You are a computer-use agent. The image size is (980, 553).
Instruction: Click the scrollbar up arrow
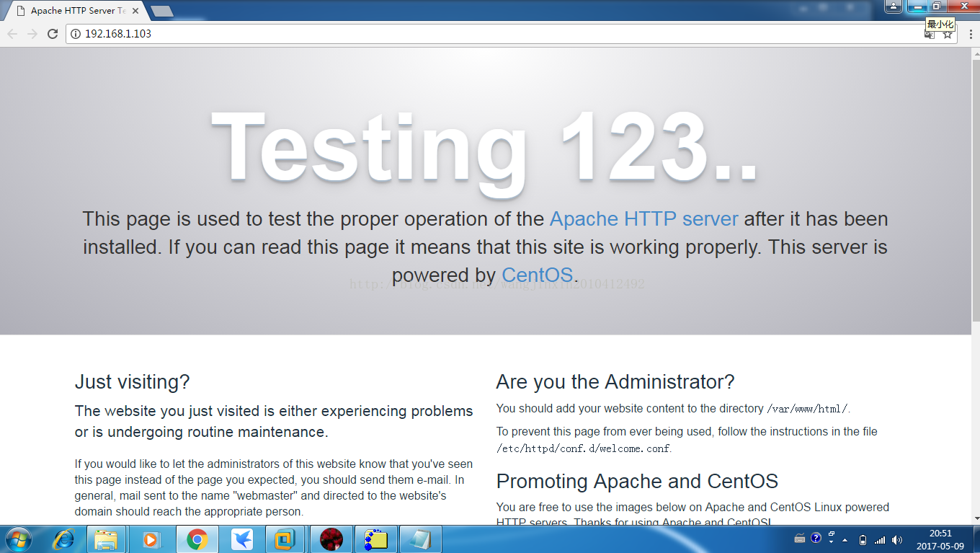pyautogui.click(x=976, y=53)
